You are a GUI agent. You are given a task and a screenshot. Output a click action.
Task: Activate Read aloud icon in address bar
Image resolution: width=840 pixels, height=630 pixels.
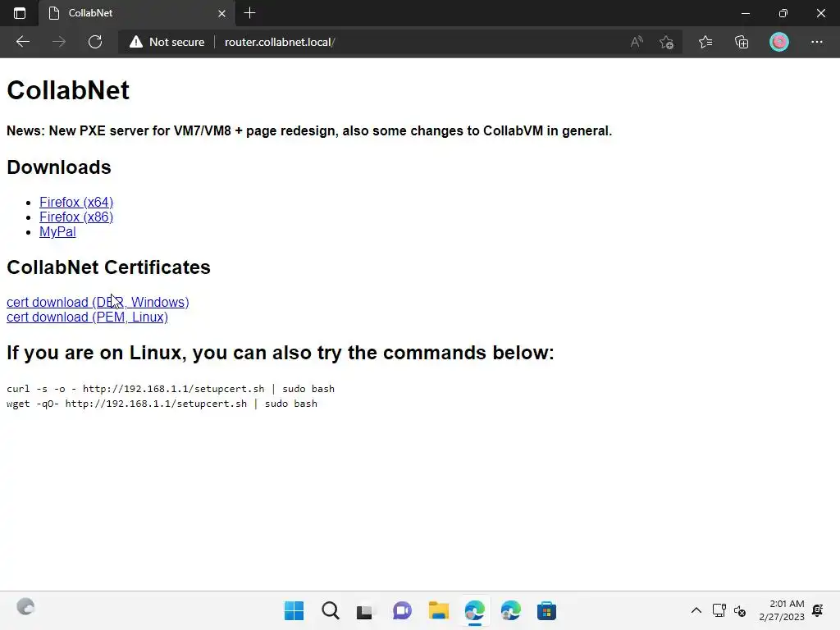(x=637, y=42)
